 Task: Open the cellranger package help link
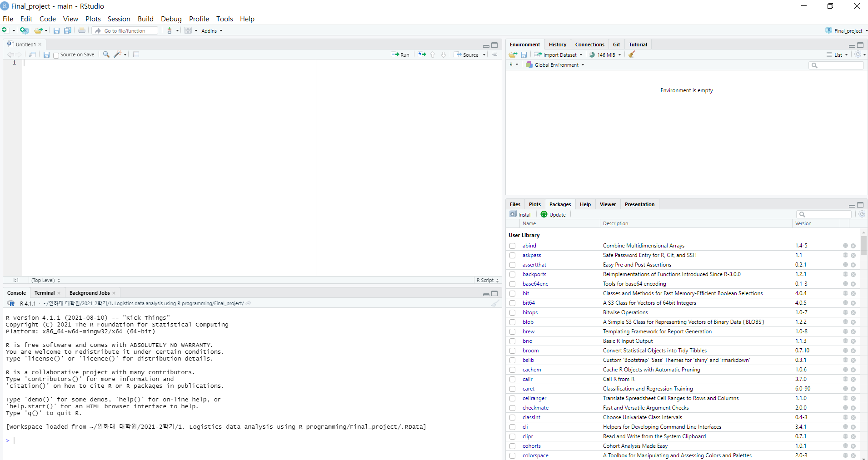point(534,398)
